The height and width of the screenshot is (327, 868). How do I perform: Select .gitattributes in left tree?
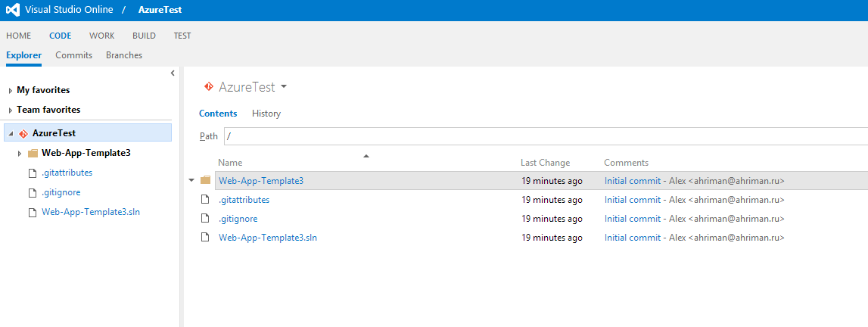(67, 173)
